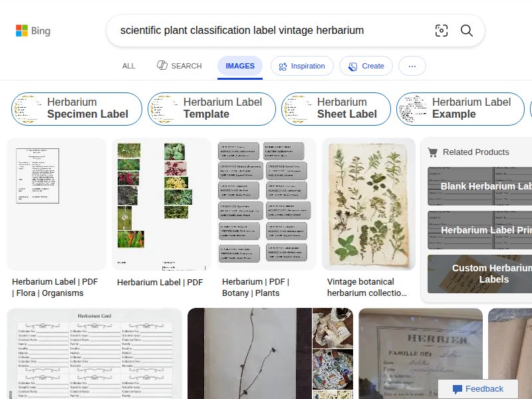Open the Herbarium Label Template suggestion
Screen dimensions: 532x399
(211, 108)
